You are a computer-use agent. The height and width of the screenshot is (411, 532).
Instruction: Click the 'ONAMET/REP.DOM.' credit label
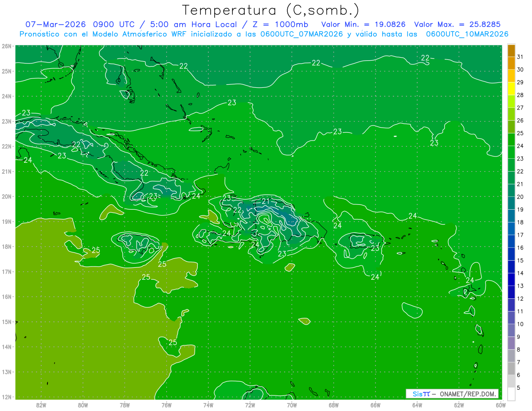(x=467, y=394)
